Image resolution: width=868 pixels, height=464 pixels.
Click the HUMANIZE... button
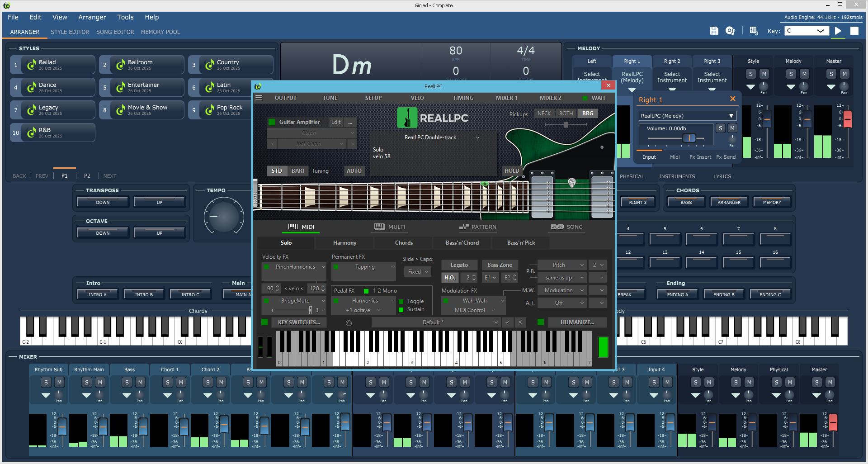[577, 322]
